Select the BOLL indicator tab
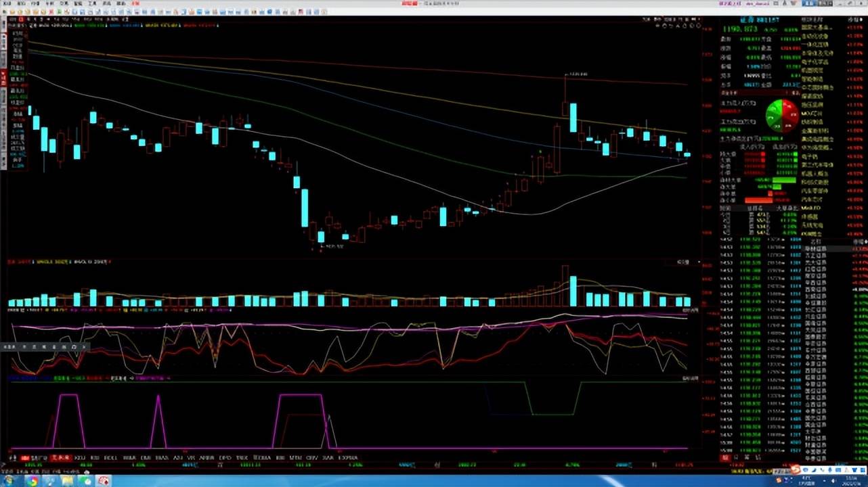 [x=111, y=458]
